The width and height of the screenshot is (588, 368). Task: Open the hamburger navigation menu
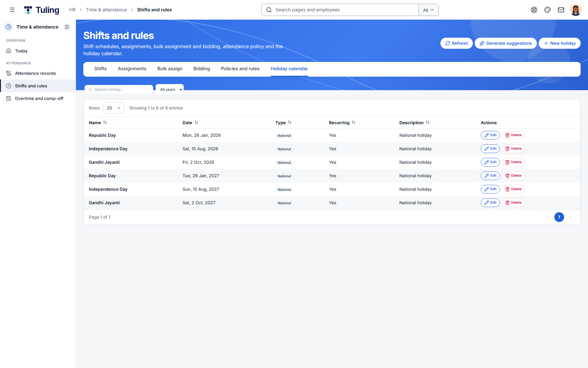pos(12,10)
